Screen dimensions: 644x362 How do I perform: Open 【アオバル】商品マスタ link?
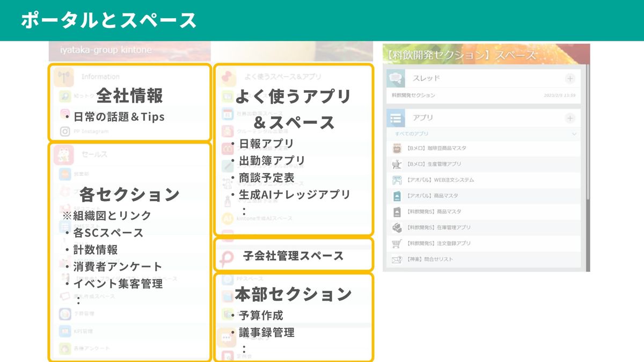coord(433,196)
